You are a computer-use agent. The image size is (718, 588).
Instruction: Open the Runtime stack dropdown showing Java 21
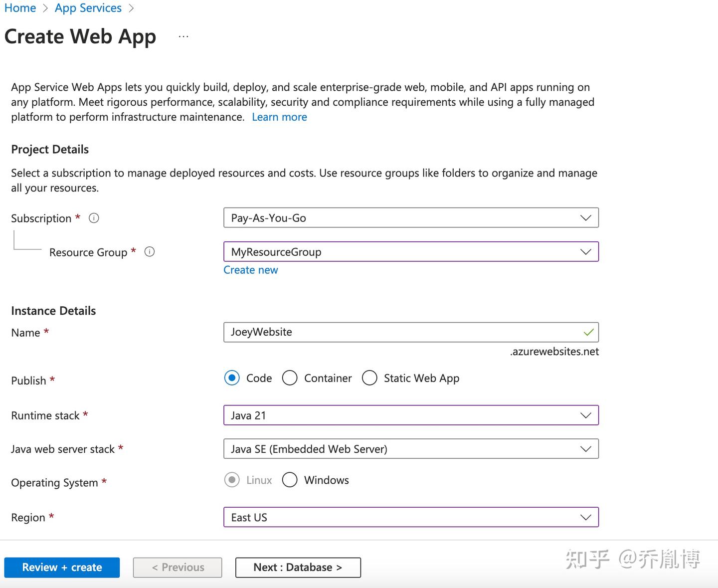pyautogui.click(x=411, y=415)
